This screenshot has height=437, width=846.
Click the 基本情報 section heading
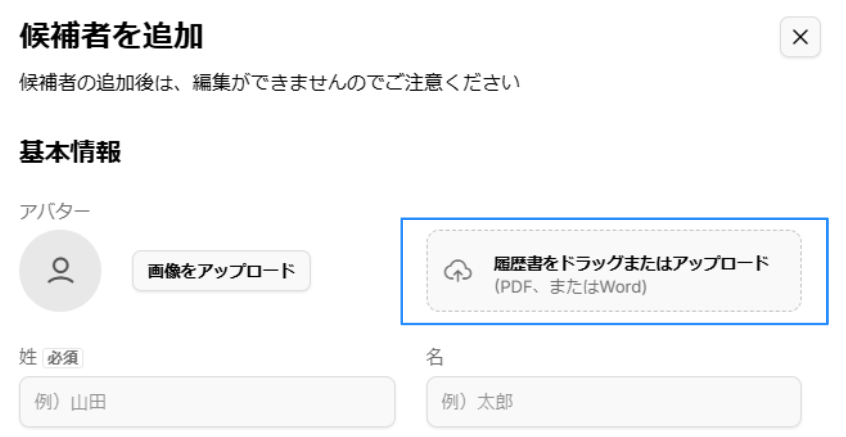click(x=70, y=153)
